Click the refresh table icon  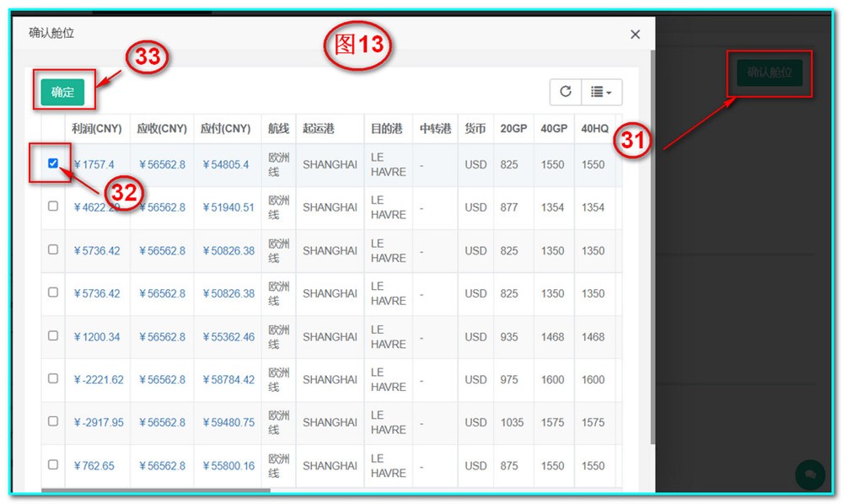(566, 92)
